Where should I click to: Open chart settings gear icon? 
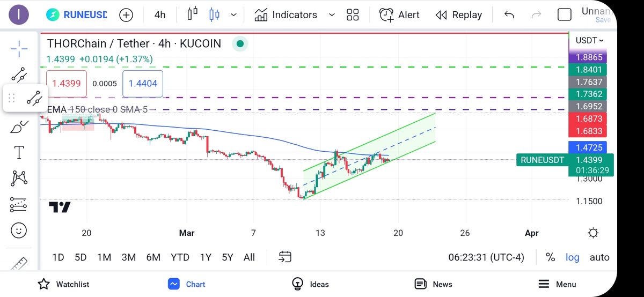[593, 233]
